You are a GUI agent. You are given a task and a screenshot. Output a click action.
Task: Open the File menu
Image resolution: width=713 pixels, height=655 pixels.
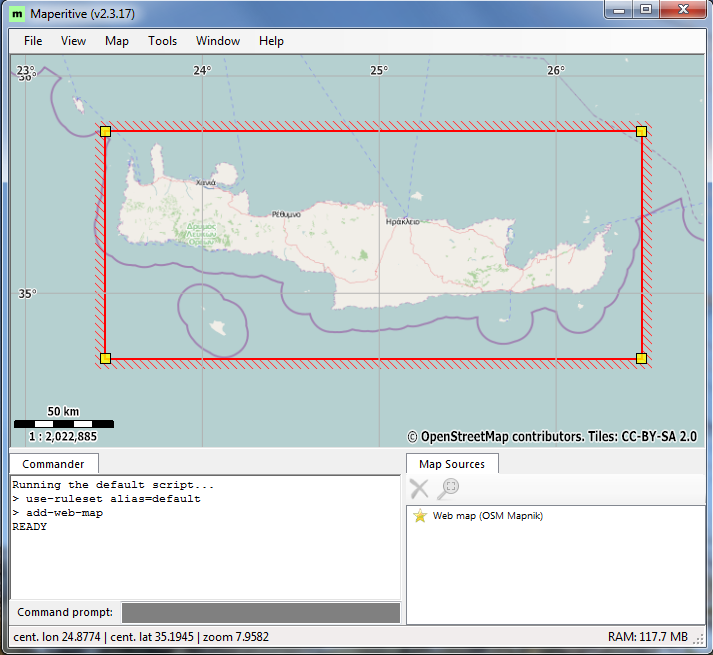33,41
